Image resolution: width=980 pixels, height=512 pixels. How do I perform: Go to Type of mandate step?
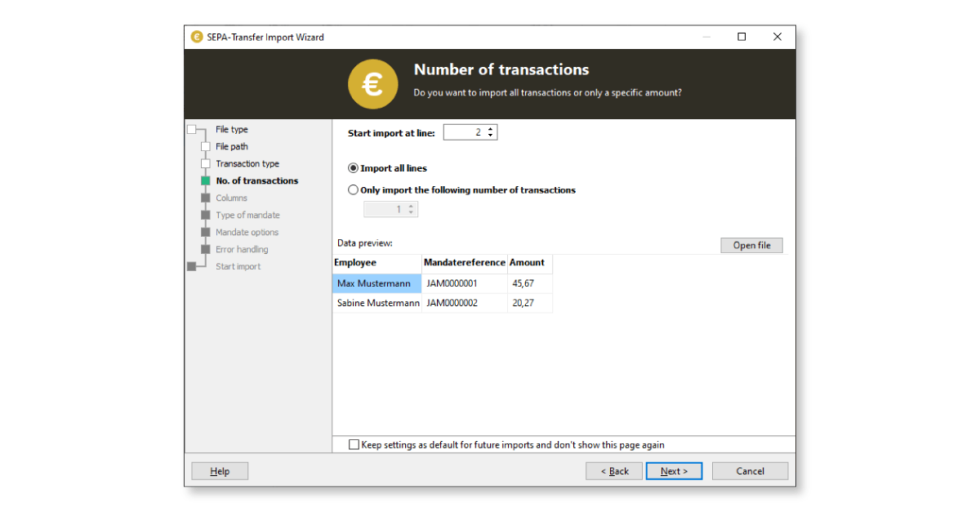pos(247,216)
